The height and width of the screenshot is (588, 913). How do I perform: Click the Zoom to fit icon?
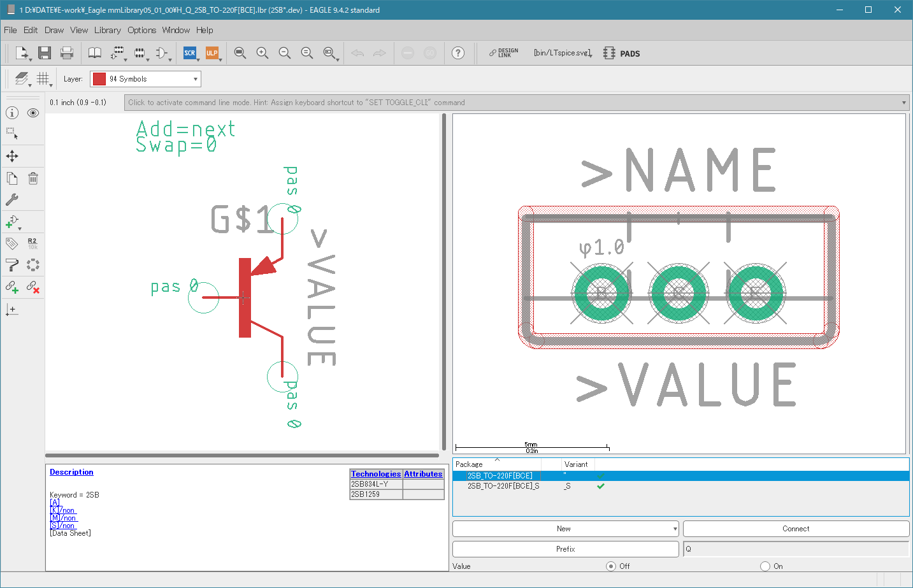[x=240, y=54]
